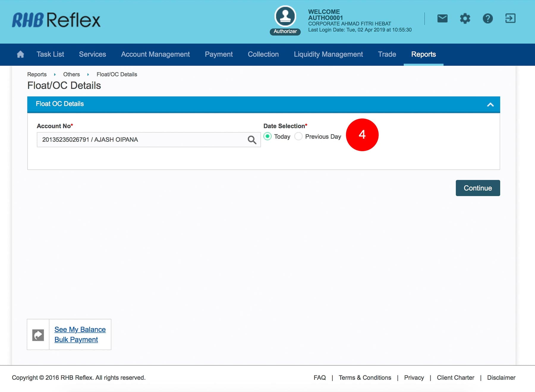This screenshot has height=392, width=535.
Task: Open the Payment menu
Action: pyautogui.click(x=218, y=54)
